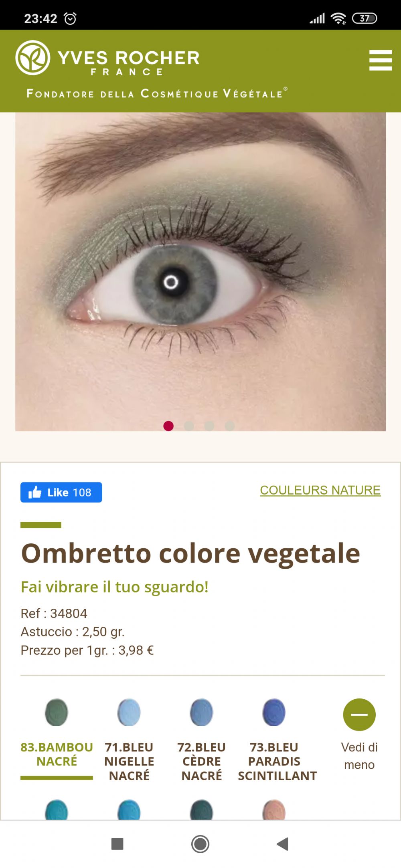Like the product with thumbs-up button
Screen dimensions: 401x868
[x=61, y=492]
